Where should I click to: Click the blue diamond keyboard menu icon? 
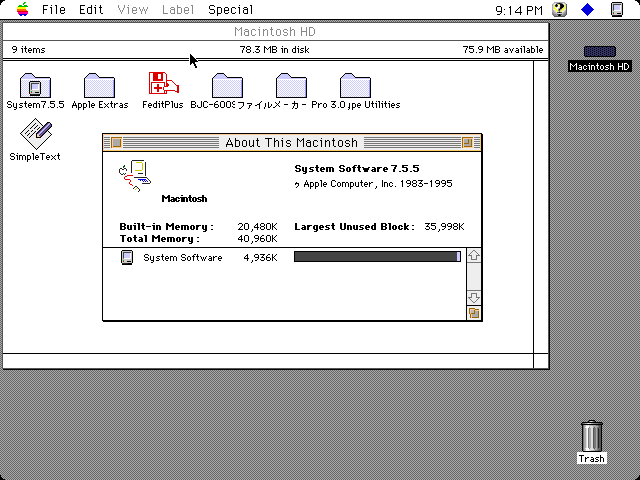click(587, 9)
